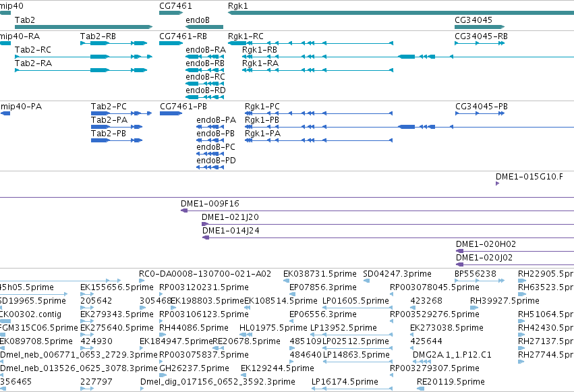Click the RP003078045.5prime EST label
Screen dimensions: 574x392
434,287
